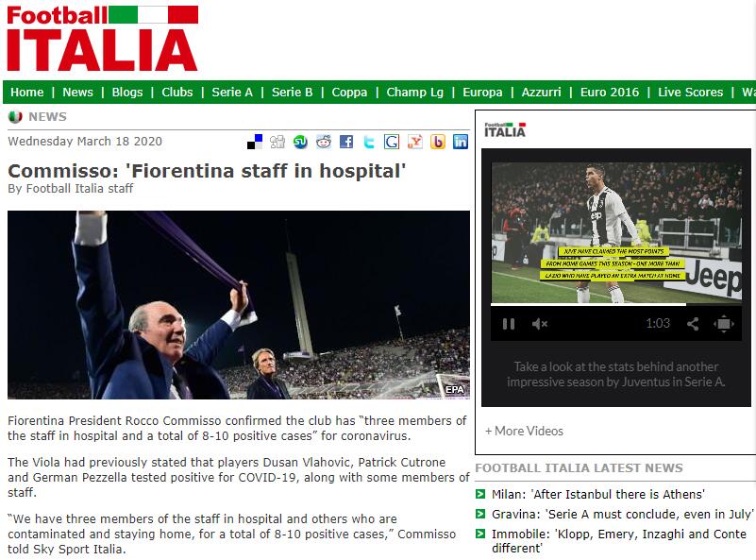Share article on Reddit

click(324, 142)
